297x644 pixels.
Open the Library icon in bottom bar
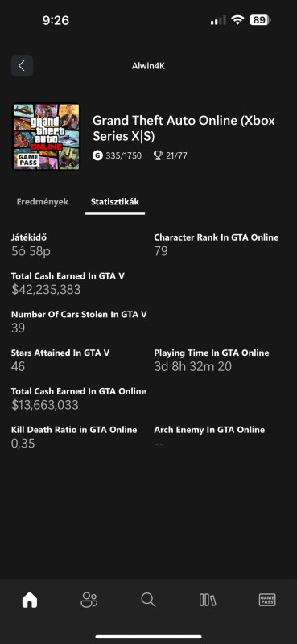208,600
